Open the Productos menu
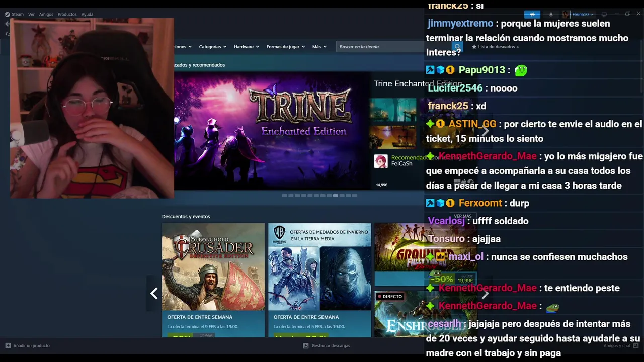 (67, 14)
